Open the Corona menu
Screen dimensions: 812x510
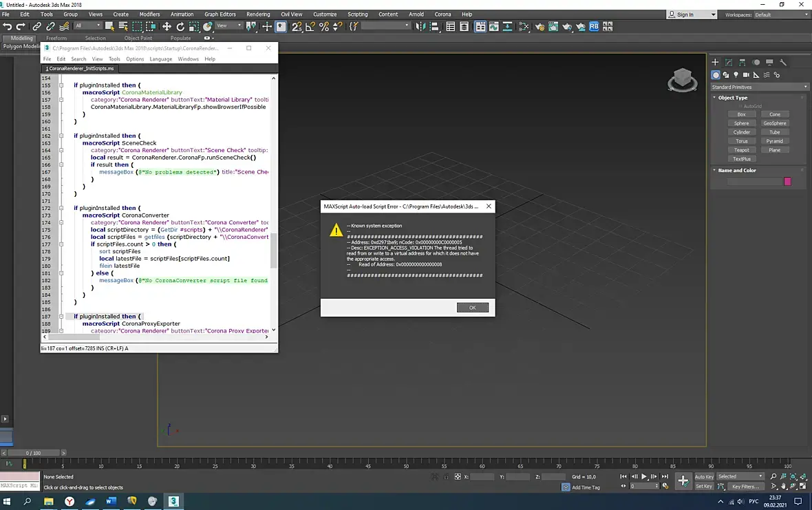(442, 14)
